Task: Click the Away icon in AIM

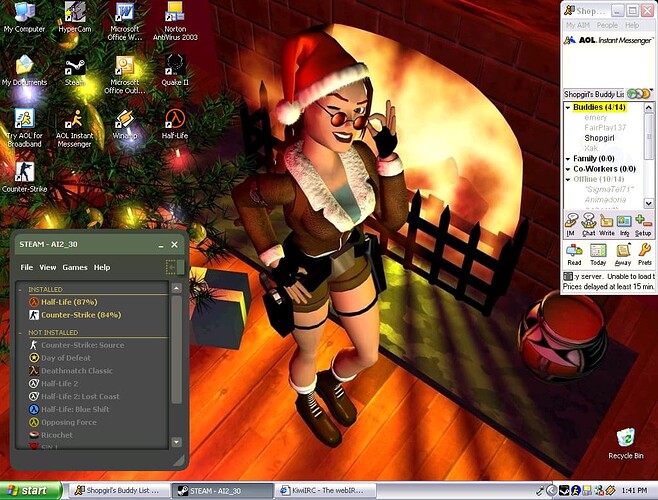Action: [623, 254]
